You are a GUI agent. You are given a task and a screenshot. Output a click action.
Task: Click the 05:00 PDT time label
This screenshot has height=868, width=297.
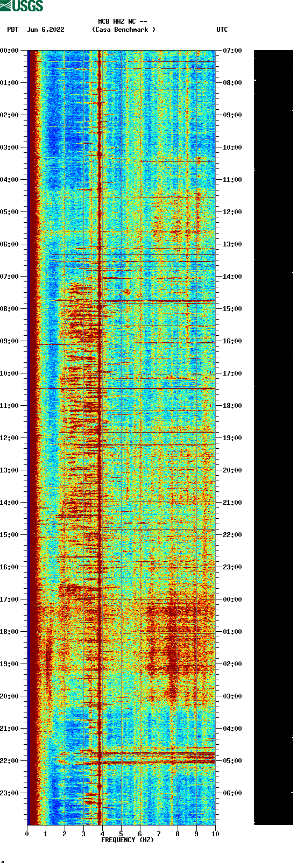pyautogui.click(x=10, y=212)
